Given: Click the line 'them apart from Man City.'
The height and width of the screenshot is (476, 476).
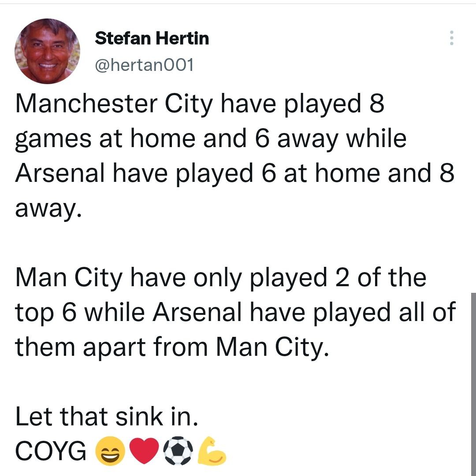Looking at the screenshot, I should pyautogui.click(x=172, y=347).
